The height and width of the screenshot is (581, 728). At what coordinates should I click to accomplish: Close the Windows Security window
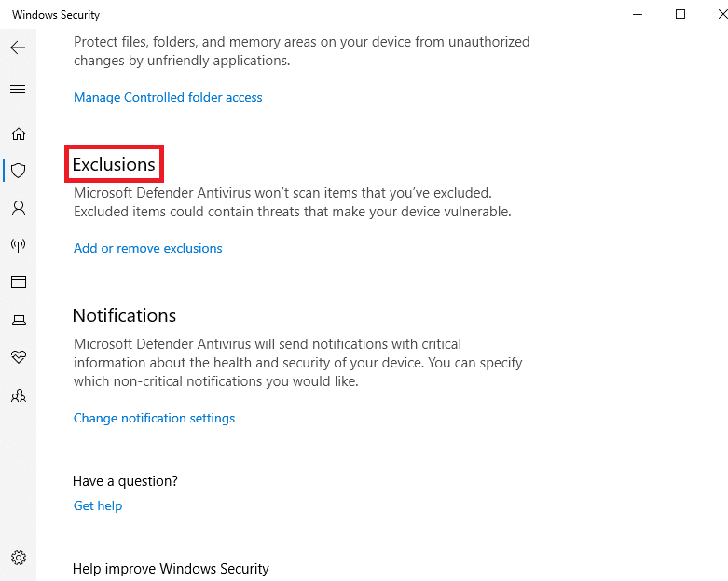[722, 14]
